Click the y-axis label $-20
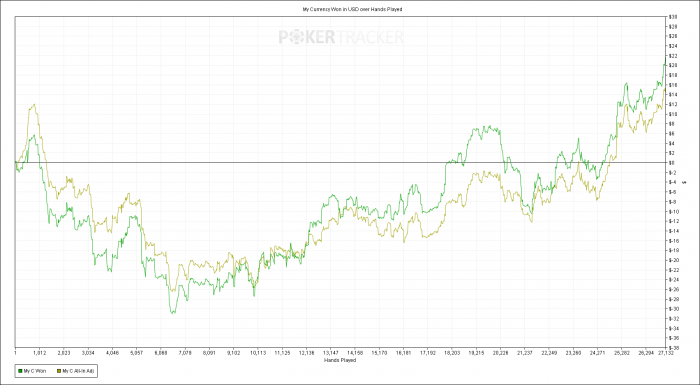Viewport: 700px width, 385px height. click(x=673, y=260)
